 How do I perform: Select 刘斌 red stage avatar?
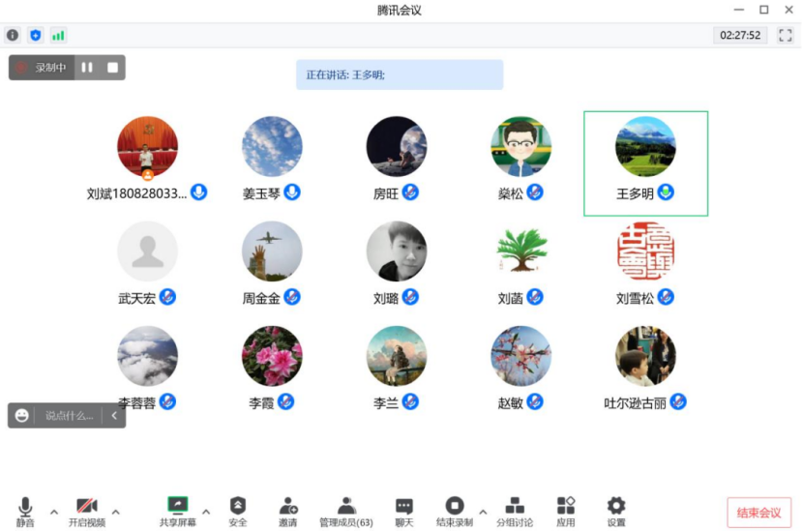pyautogui.click(x=147, y=146)
